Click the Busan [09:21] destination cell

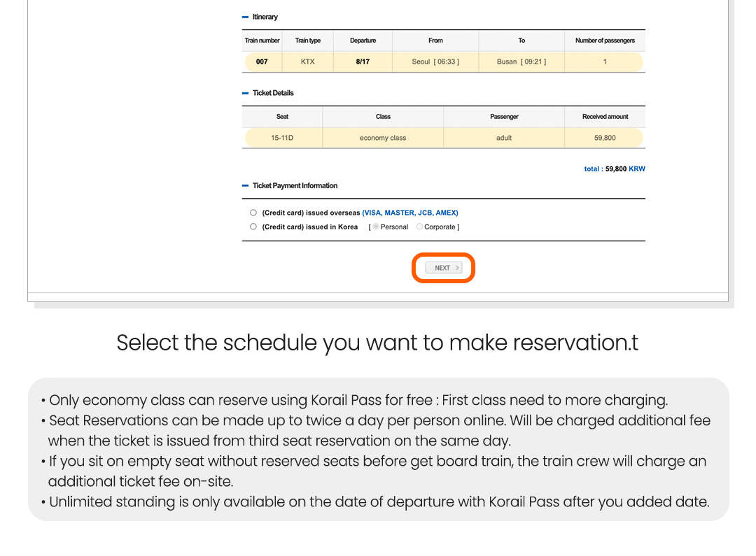(521, 62)
